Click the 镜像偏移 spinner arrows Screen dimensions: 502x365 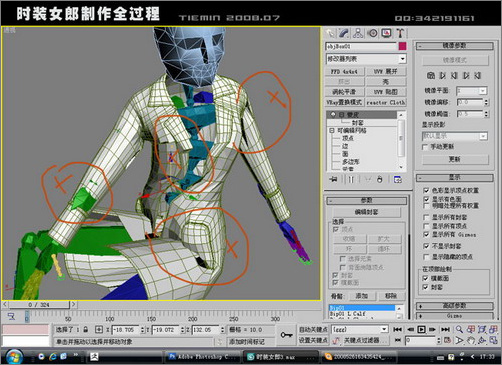pos(486,102)
